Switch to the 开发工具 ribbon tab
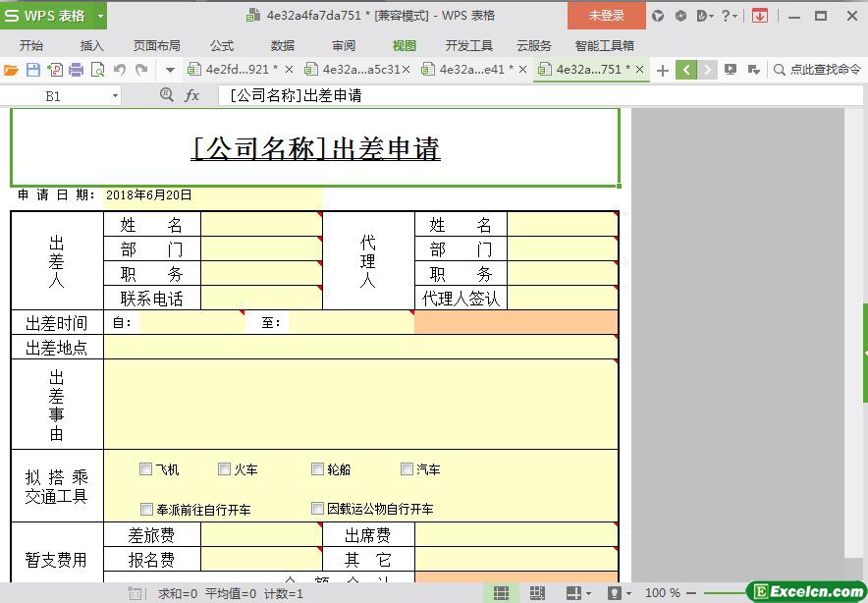868x603 pixels. tap(469, 45)
